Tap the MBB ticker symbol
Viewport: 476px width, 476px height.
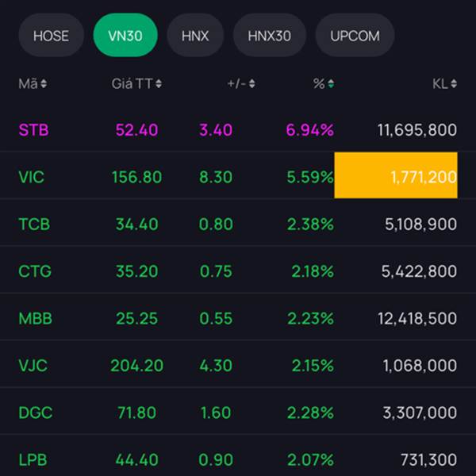tap(35, 319)
